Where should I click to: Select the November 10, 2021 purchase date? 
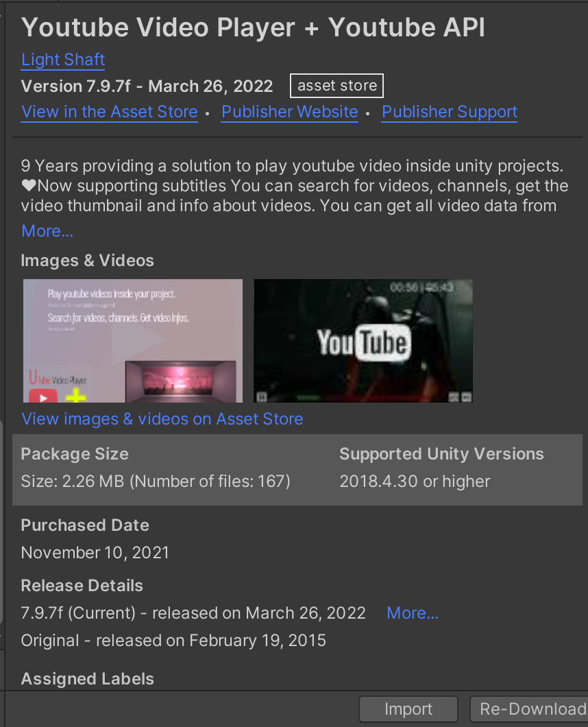(95, 553)
